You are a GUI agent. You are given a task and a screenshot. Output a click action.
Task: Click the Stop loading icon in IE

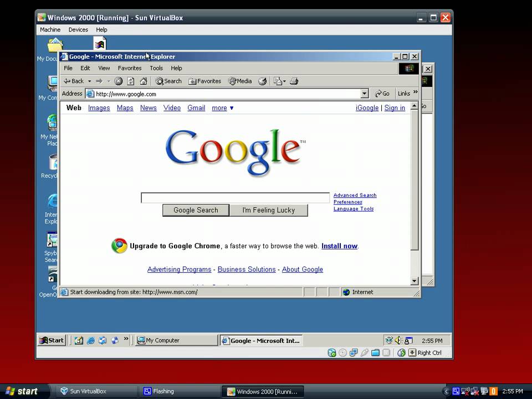(x=118, y=81)
